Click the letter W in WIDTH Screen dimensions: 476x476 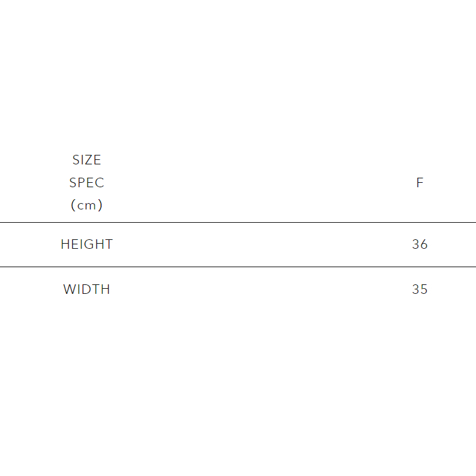tap(69, 289)
